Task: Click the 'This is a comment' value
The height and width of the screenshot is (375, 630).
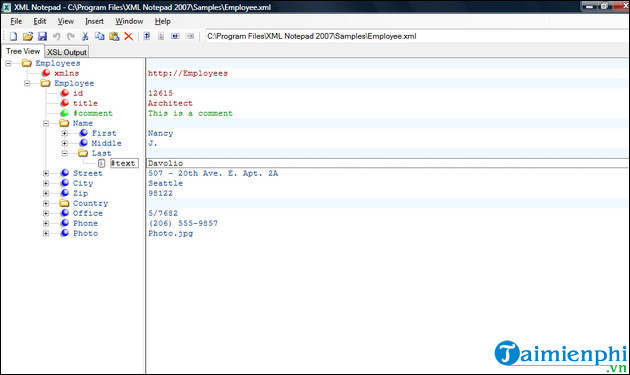Action: point(190,113)
